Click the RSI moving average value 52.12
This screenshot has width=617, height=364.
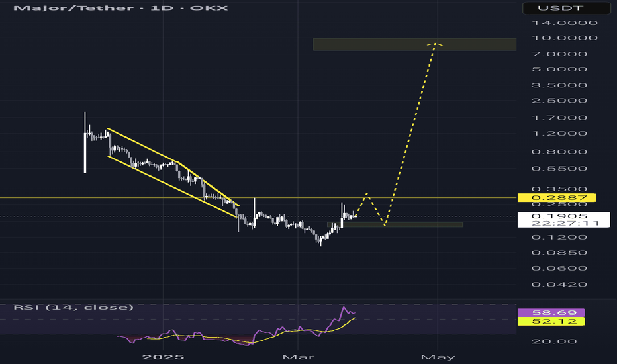[x=551, y=322]
